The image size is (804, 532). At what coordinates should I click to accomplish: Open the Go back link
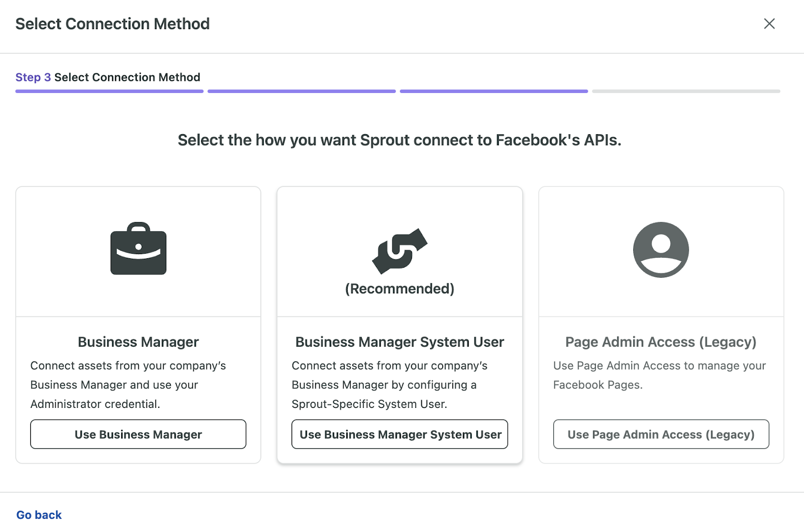[x=39, y=514]
